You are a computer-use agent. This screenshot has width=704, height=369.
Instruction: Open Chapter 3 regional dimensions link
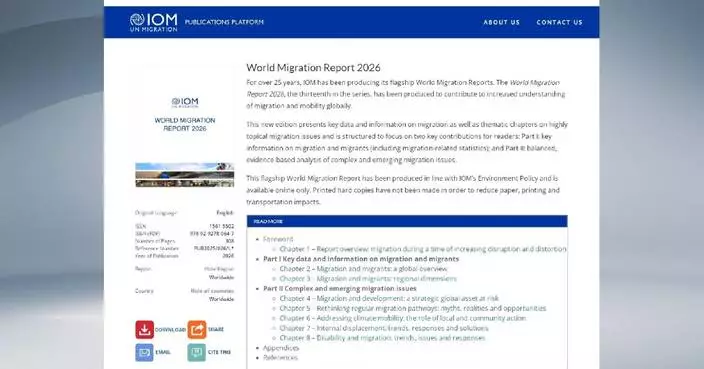click(x=368, y=279)
